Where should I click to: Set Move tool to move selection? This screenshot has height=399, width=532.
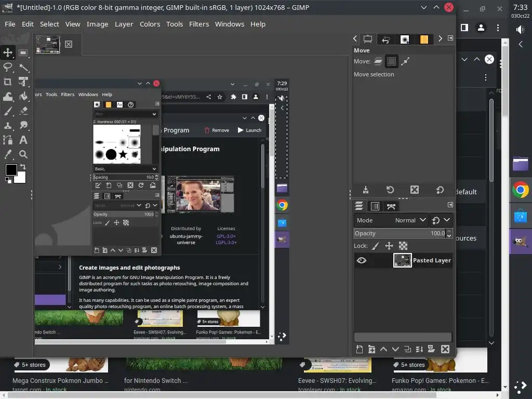(x=392, y=61)
